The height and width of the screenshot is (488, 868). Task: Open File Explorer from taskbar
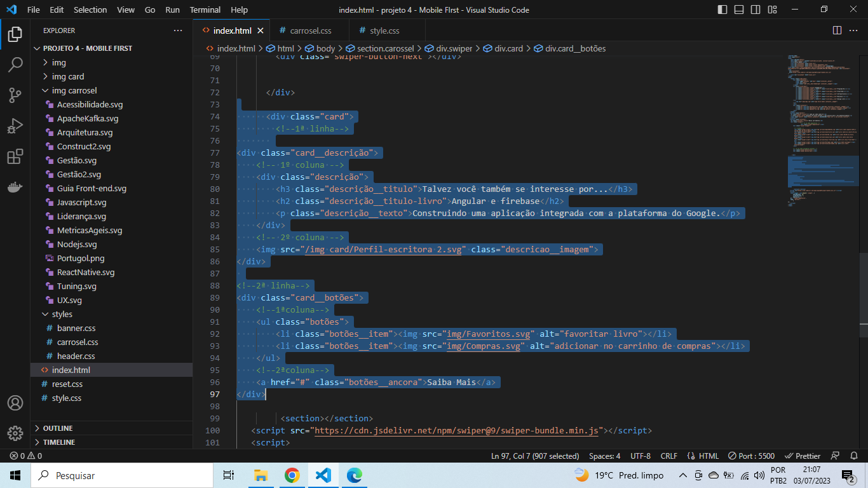coord(261,475)
